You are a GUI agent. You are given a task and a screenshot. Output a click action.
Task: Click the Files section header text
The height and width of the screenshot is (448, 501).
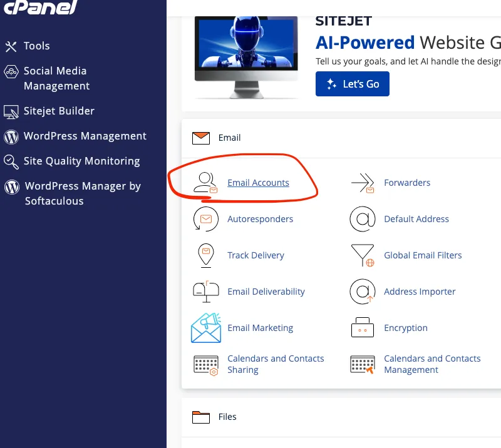point(227,417)
